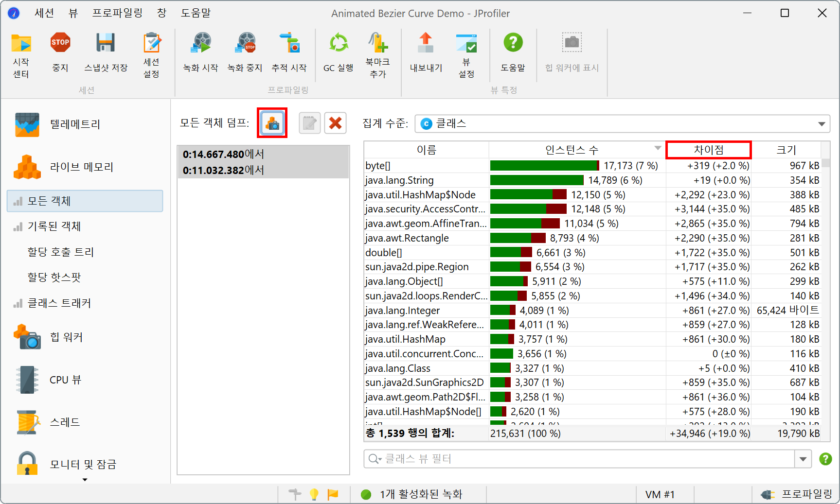Open 도움말 help toolbar icon

(x=513, y=52)
